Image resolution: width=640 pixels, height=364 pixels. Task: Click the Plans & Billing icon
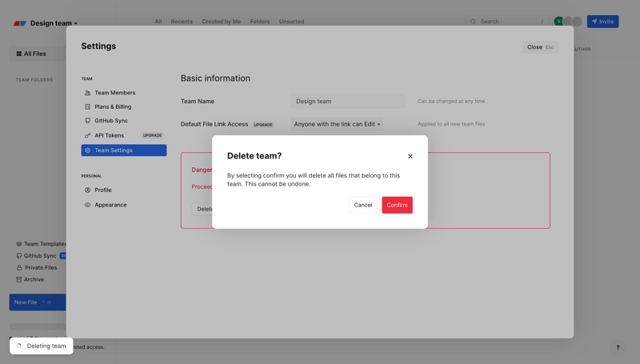[87, 106]
